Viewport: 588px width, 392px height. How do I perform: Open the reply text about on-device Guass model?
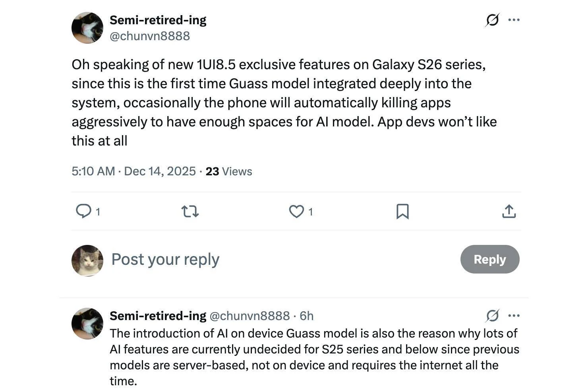[x=314, y=357]
